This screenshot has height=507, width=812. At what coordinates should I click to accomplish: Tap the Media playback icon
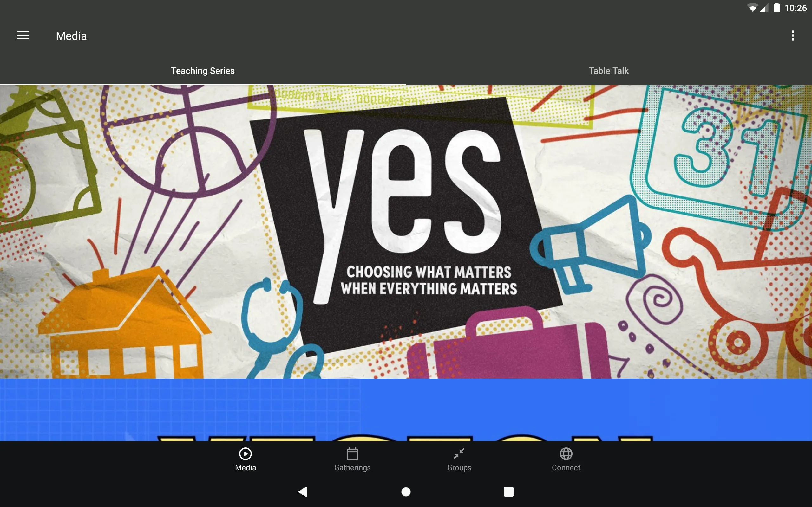tap(246, 453)
